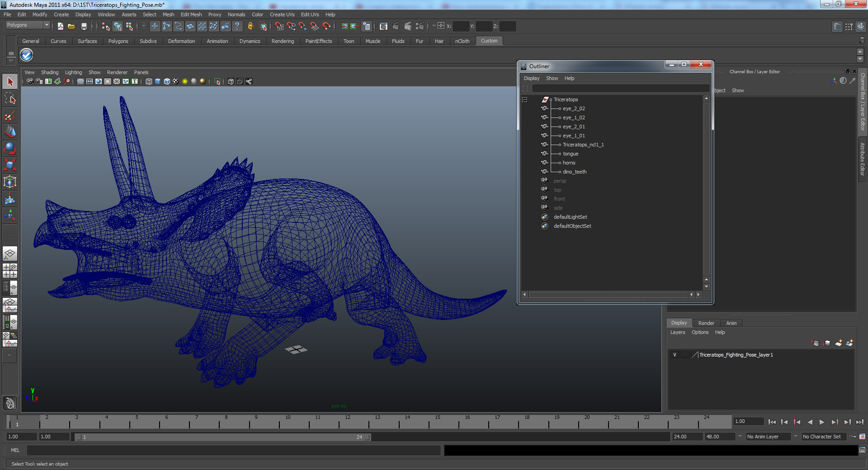The height and width of the screenshot is (470, 868).
Task: Save the scene with the disk icon
Action: coord(84,26)
